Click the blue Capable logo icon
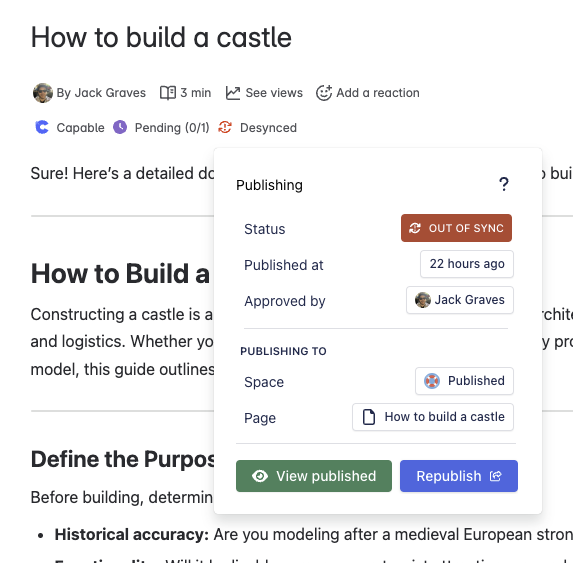The image size is (573, 563). (x=42, y=127)
